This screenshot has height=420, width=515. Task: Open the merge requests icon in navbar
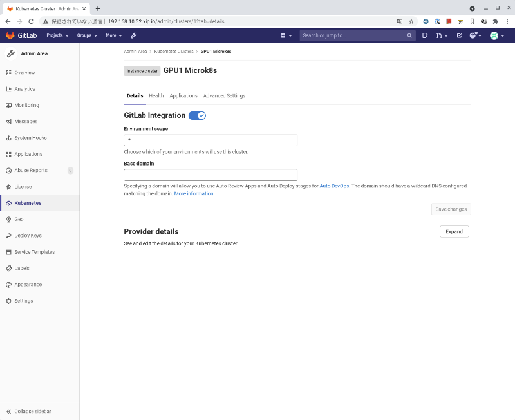point(440,35)
